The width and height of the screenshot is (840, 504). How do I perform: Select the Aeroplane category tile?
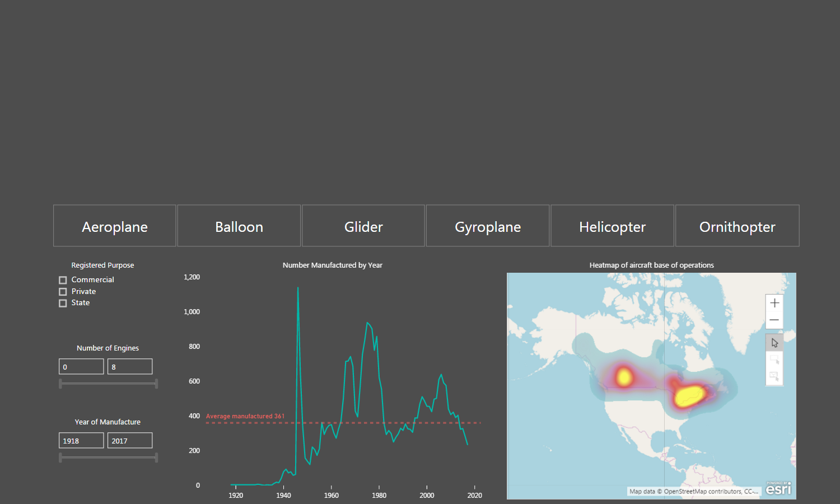[x=115, y=226]
